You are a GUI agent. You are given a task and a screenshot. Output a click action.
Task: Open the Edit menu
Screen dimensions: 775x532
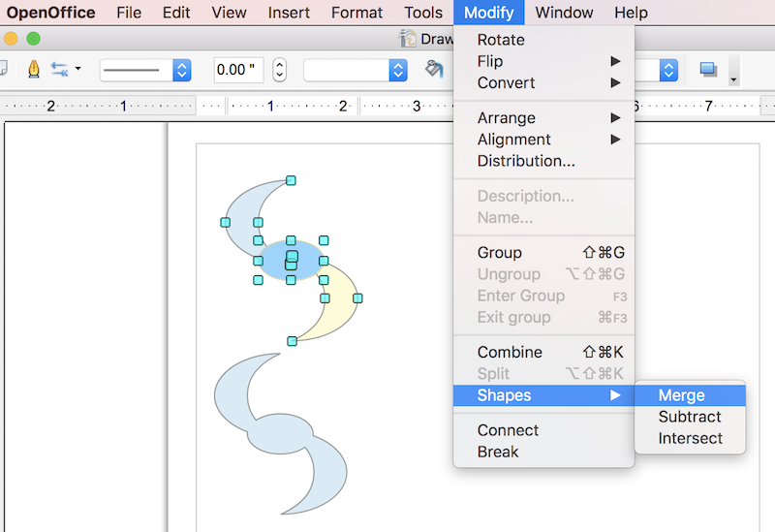[x=176, y=13]
